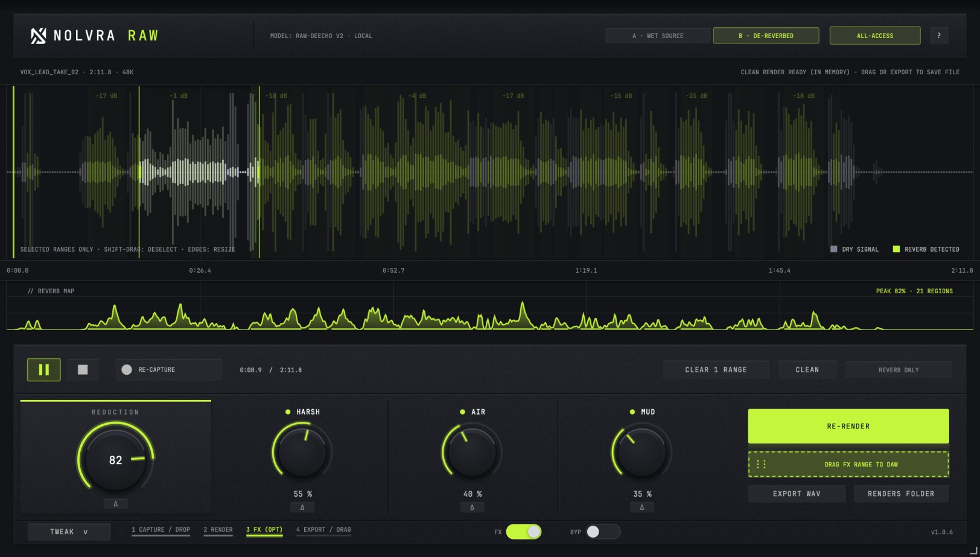
Task: Click the Clean button
Action: [807, 370]
